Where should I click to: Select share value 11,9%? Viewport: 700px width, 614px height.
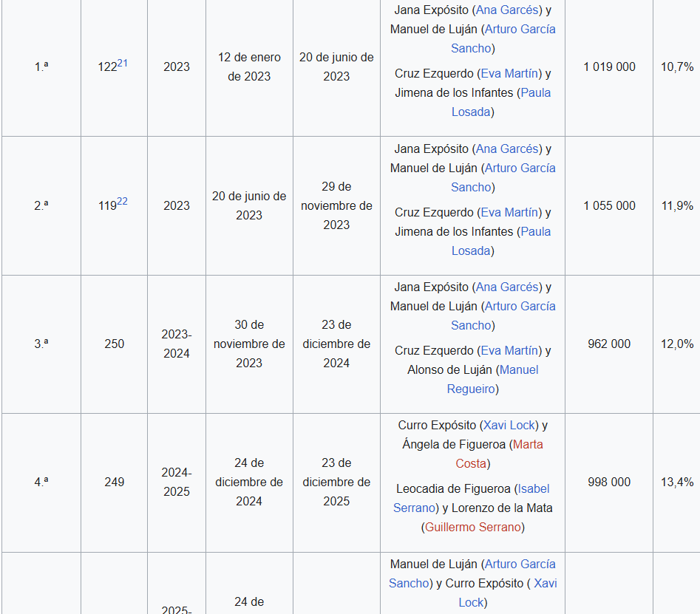tap(677, 205)
